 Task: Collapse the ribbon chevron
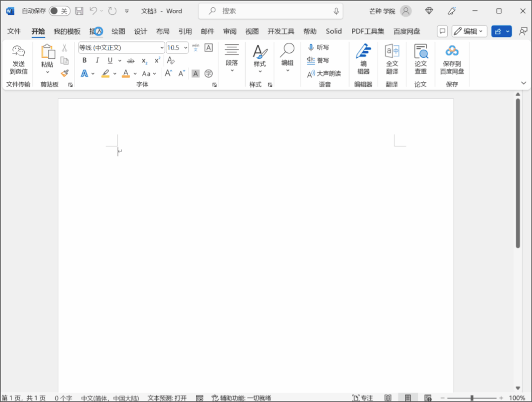click(524, 83)
